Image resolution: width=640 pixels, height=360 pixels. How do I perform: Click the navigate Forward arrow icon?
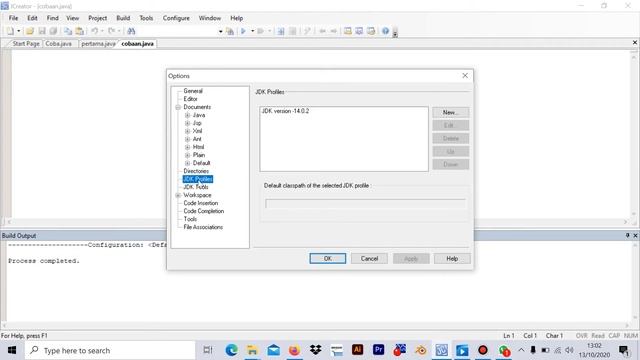[333, 31]
